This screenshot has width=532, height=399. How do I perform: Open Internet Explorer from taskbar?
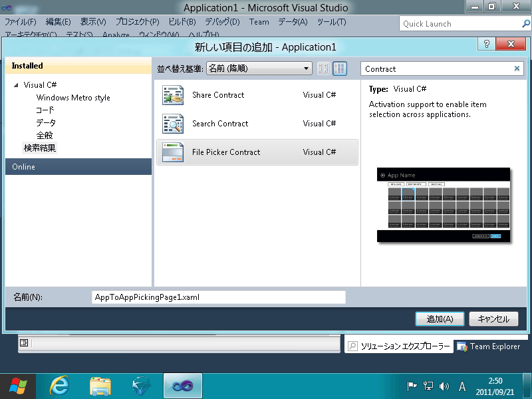tap(61, 386)
